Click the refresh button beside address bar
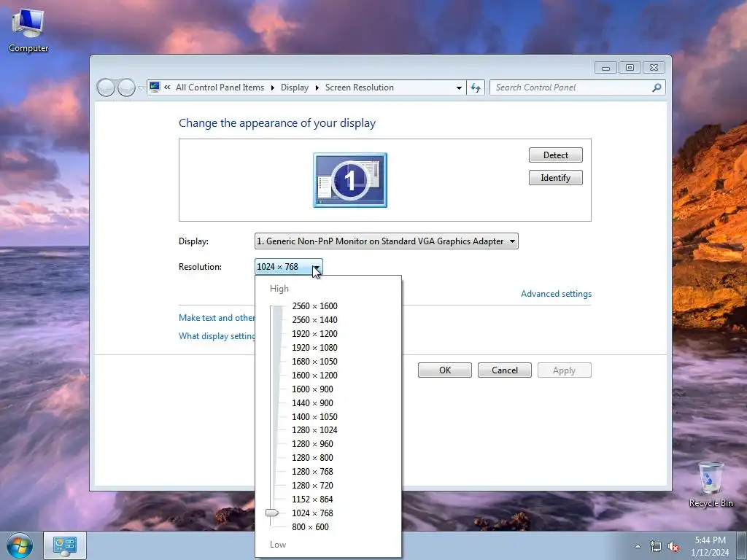This screenshot has width=747, height=560. coord(476,87)
